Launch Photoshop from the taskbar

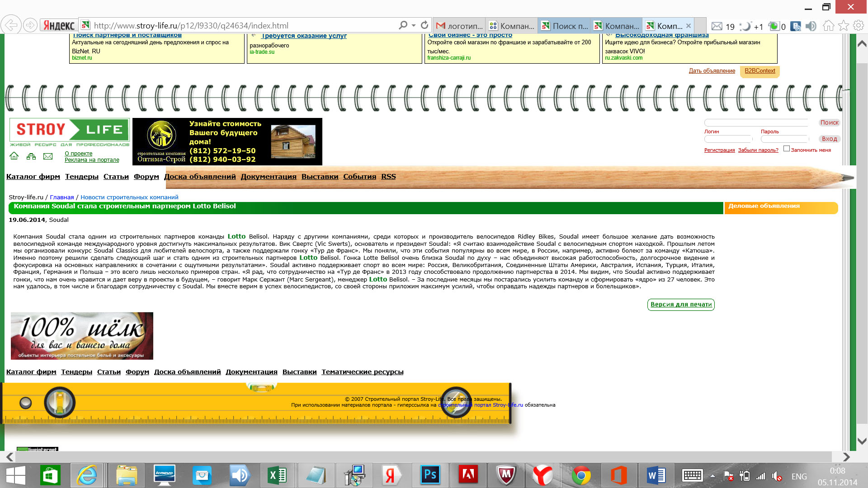[x=430, y=475]
